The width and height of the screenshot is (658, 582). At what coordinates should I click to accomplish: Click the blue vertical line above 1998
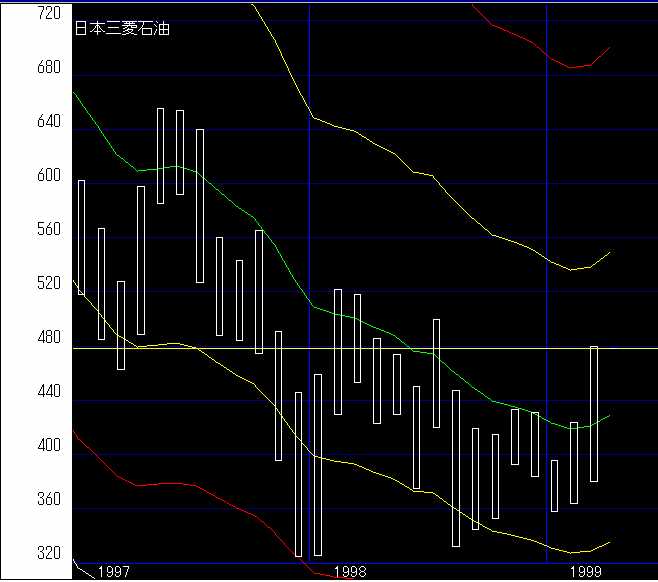tap(309, 200)
